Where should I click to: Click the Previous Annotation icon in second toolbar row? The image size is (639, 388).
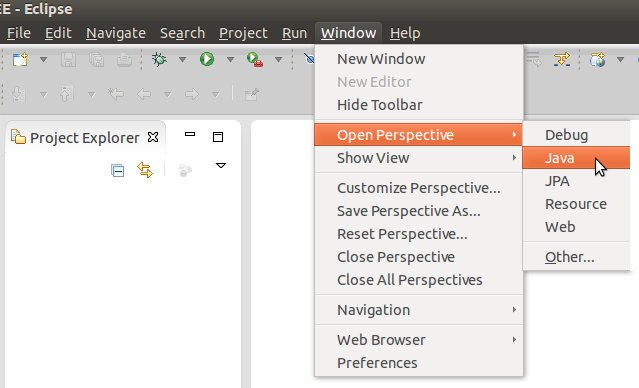click(66, 95)
